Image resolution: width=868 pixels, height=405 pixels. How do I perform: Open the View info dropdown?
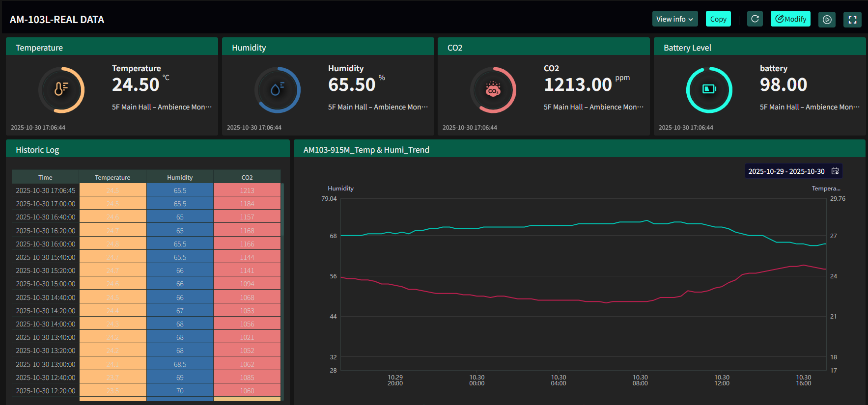[674, 19]
